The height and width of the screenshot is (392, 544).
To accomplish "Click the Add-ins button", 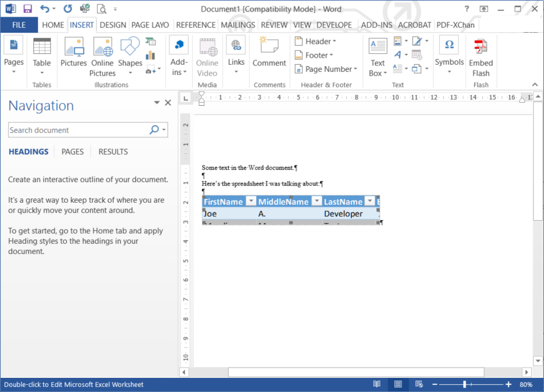I will click(x=179, y=56).
